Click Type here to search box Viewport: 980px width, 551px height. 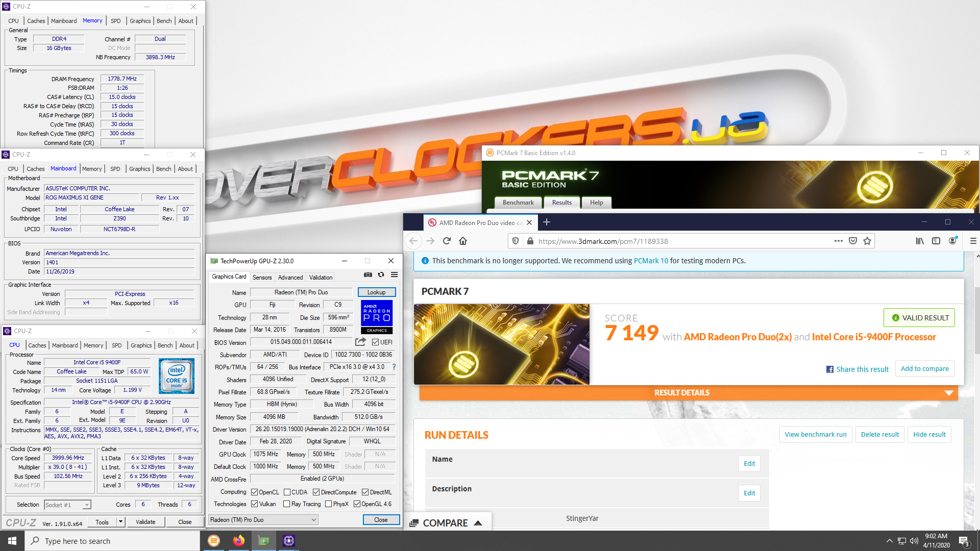pos(112,541)
